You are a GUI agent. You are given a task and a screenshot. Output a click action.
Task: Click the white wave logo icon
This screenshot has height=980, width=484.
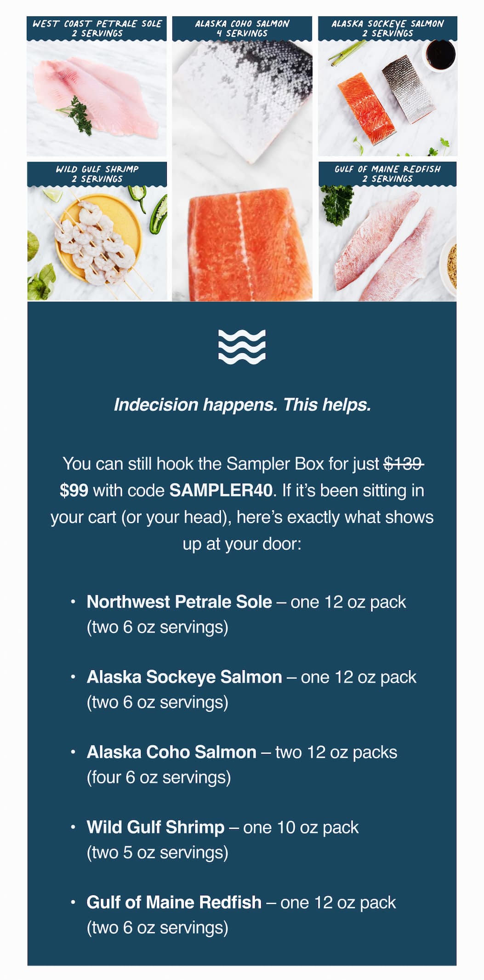point(242,346)
